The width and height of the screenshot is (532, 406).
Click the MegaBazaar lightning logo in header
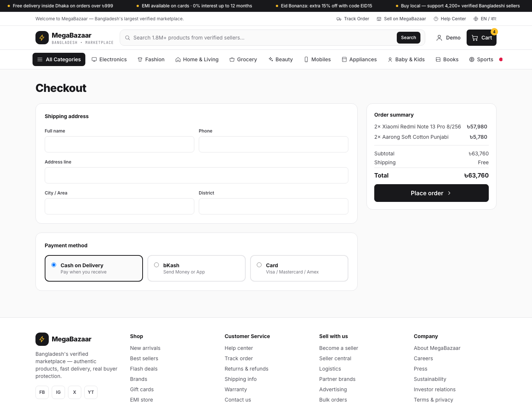[42, 38]
